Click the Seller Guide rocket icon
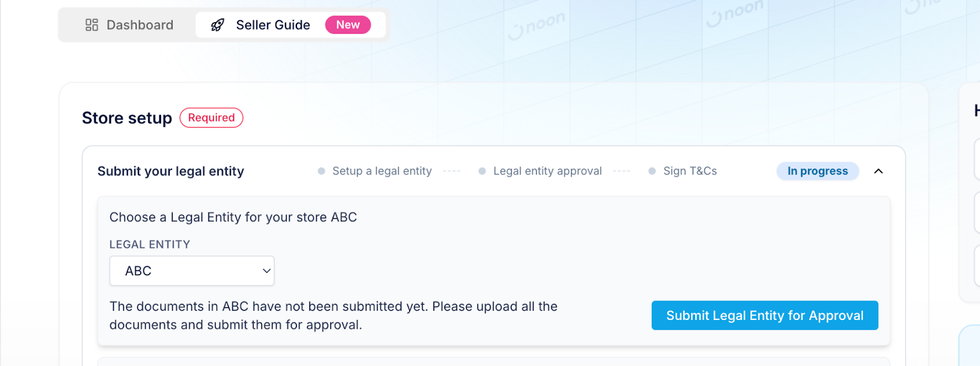Image resolution: width=980 pixels, height=366 pixels. (217, 25)
